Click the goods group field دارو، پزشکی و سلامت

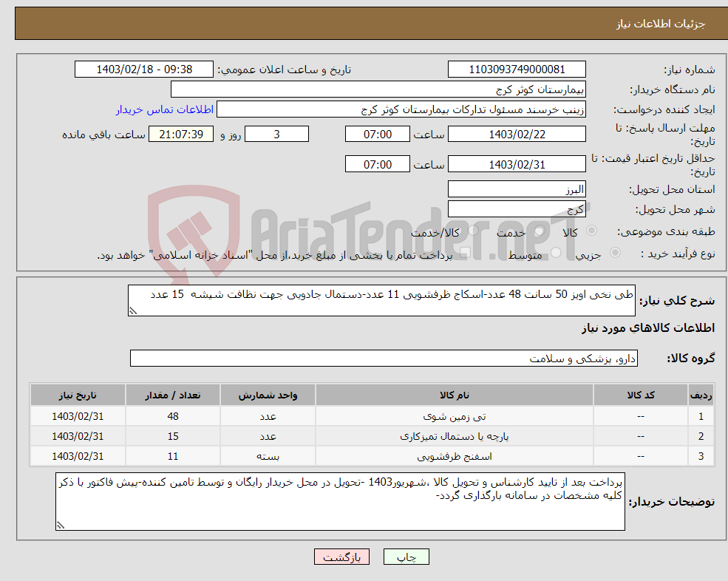coord(384,358)
